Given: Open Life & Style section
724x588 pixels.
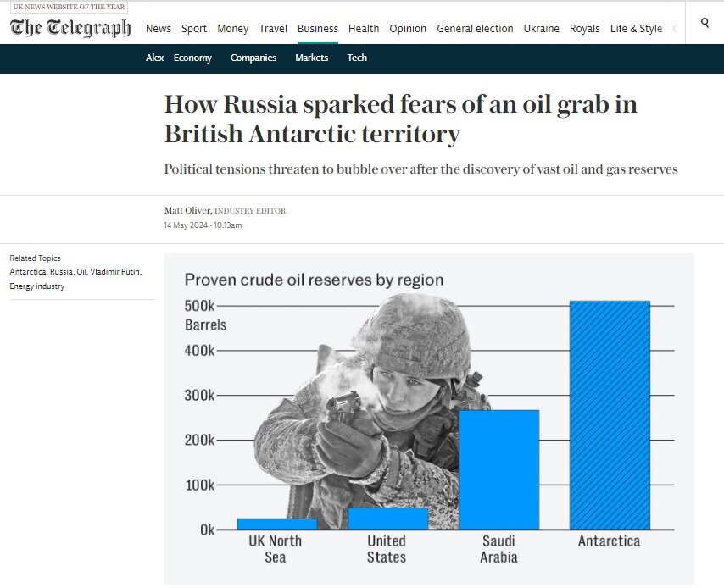Looking at the screenshot, I should pos(637,29).
